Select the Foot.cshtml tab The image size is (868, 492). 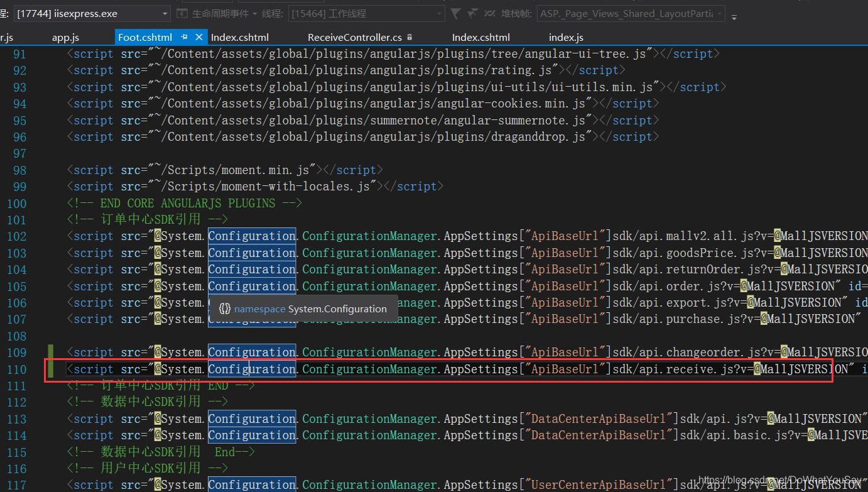[x=145, y=38]
